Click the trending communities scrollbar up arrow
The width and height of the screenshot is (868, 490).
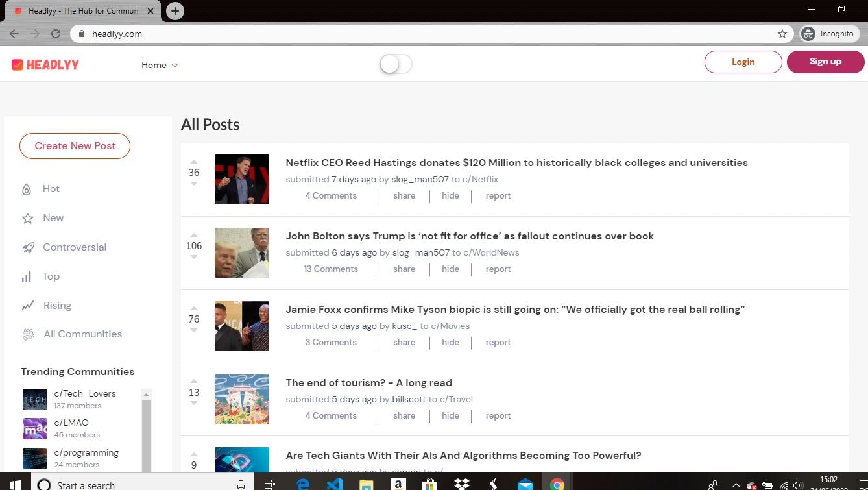(146, 394)
